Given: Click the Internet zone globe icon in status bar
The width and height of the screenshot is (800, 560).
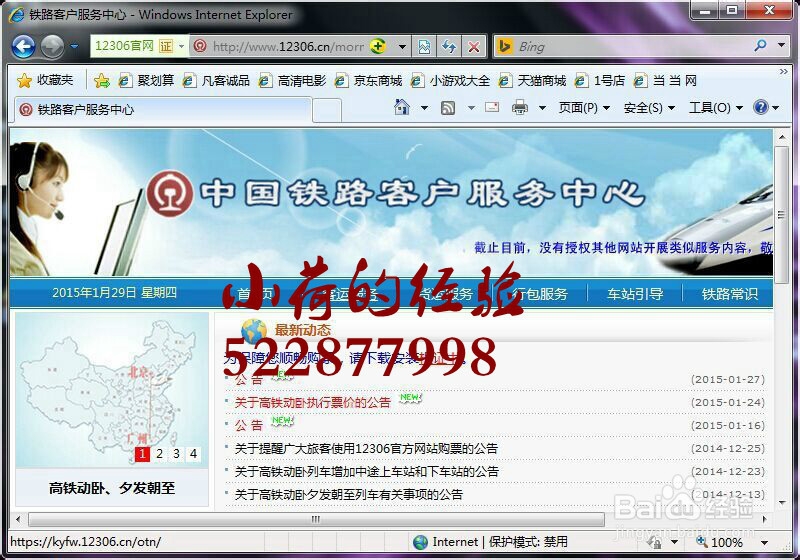Looking at the screenshot, I should [x=420, y=542].
